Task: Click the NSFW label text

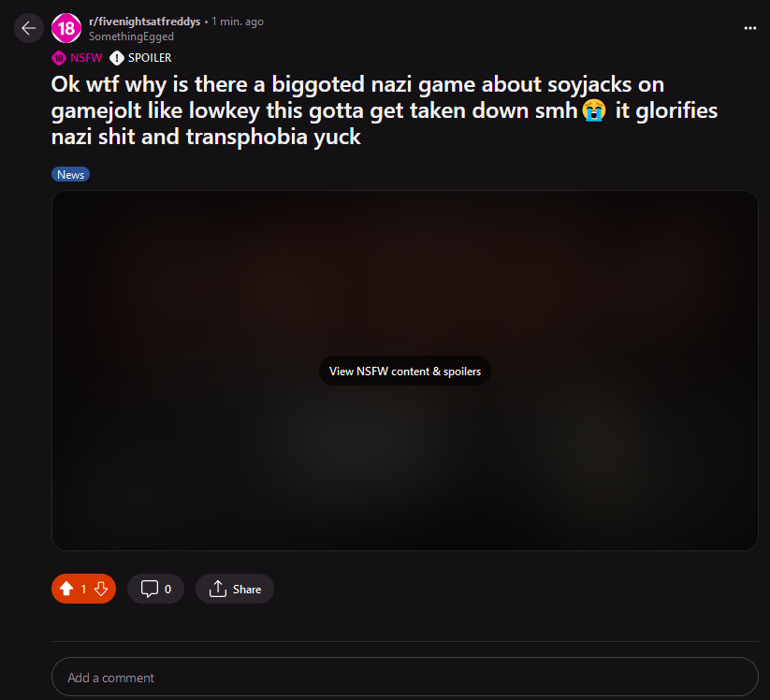Action: click(x=86, y=58)
